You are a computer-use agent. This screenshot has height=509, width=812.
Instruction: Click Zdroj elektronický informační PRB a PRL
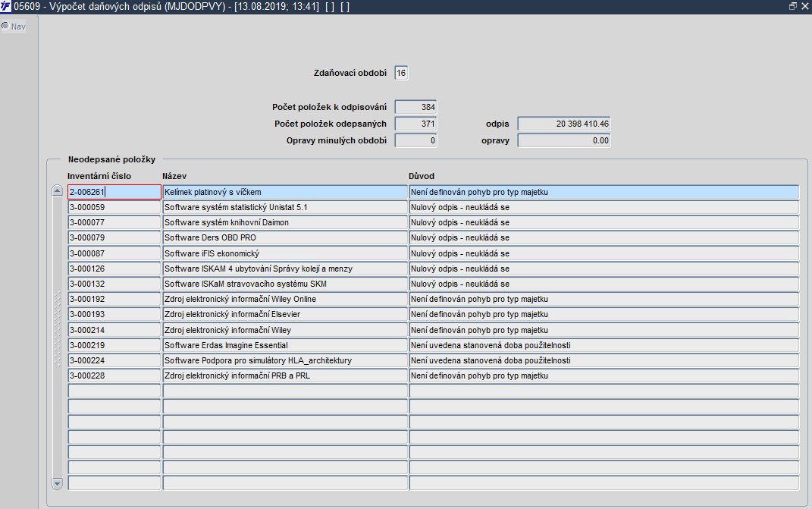click(285, 375)
